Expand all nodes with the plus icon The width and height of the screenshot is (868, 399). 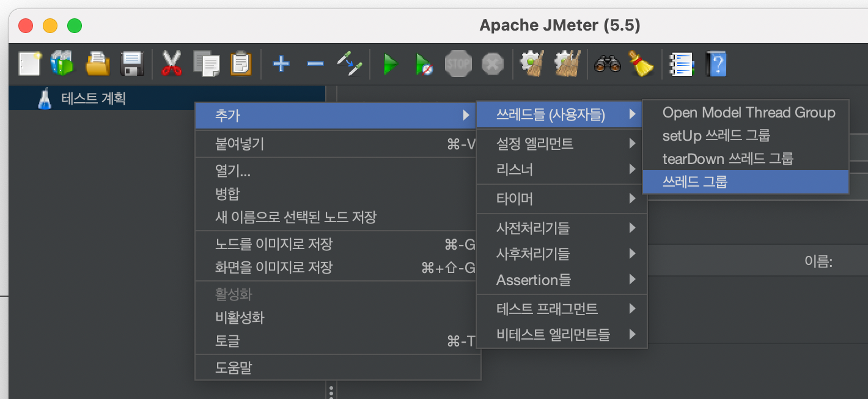tap(281, 64)
